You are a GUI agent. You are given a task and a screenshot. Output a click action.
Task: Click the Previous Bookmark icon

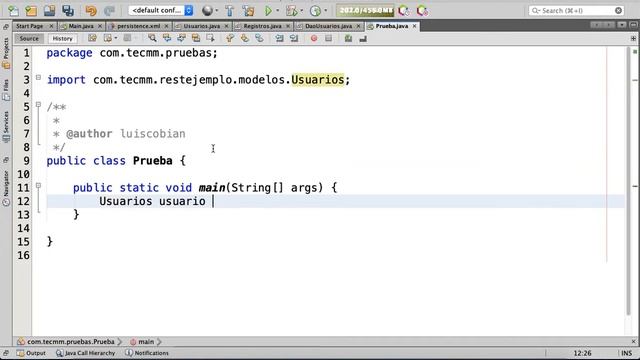coord(230,38)
